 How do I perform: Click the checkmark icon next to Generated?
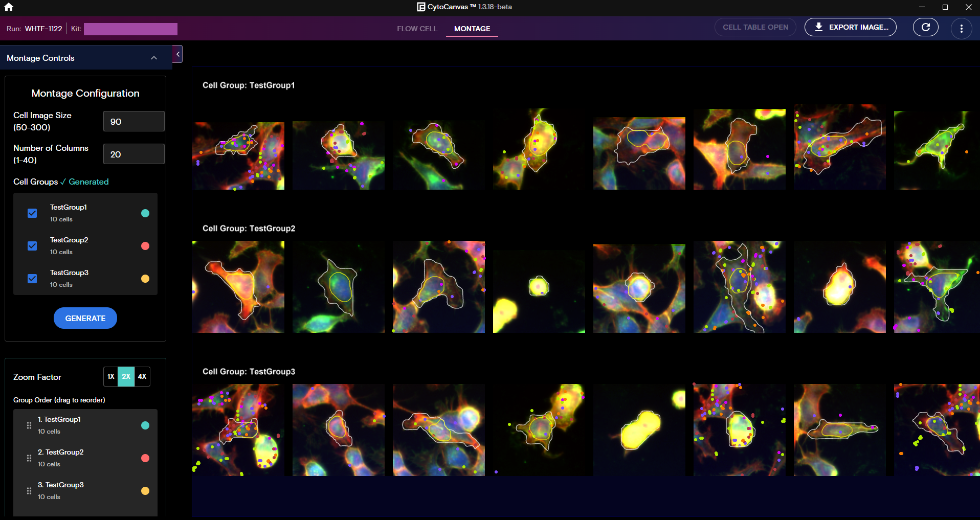[x=63, y=182]
